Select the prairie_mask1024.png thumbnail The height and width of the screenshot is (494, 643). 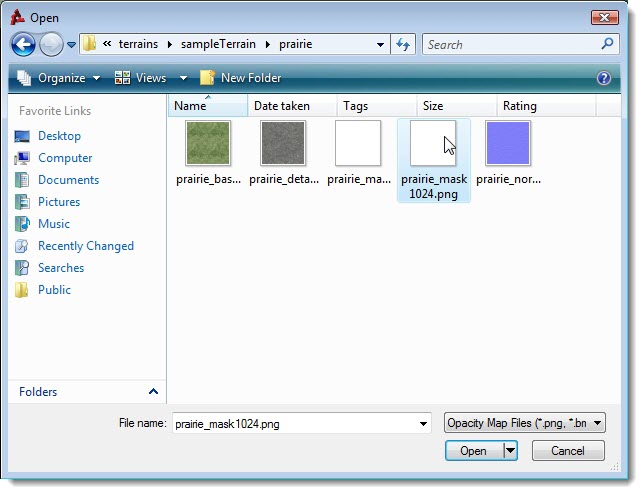[x=433, y=143]
